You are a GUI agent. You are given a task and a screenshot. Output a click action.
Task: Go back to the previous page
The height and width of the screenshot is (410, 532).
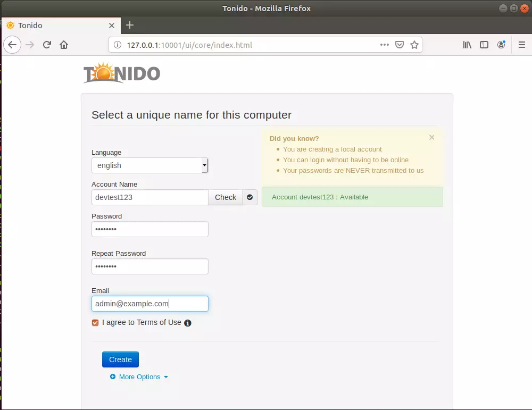click(12, 45)
